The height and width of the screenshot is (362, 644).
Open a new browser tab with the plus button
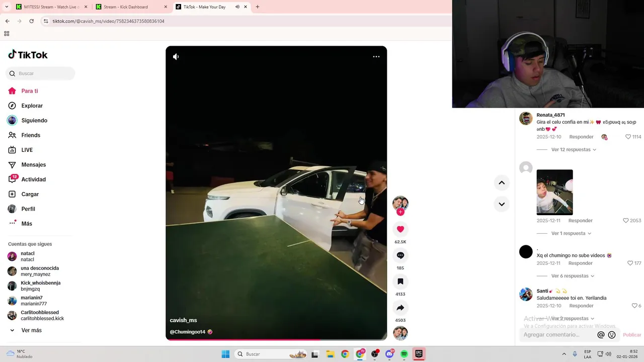point(258,7)
